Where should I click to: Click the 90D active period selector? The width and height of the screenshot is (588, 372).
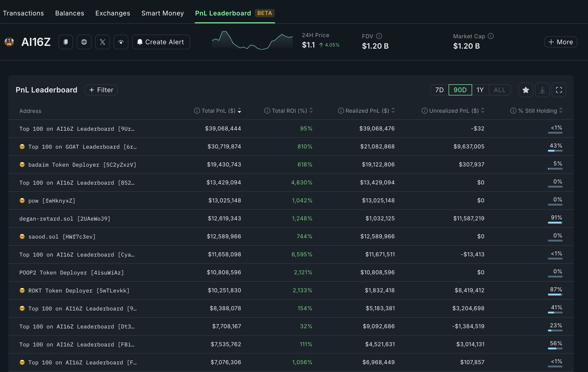click(x=460, y=90)
